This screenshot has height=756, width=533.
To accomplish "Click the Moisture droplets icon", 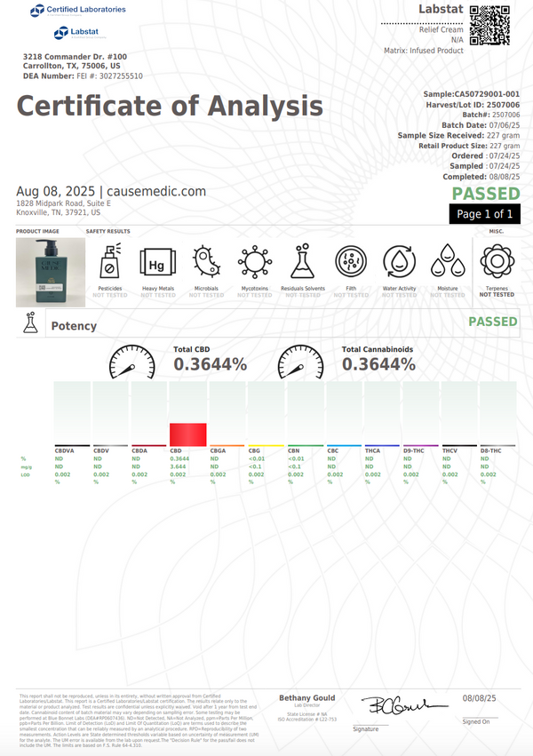I will (x=448, y=263).
